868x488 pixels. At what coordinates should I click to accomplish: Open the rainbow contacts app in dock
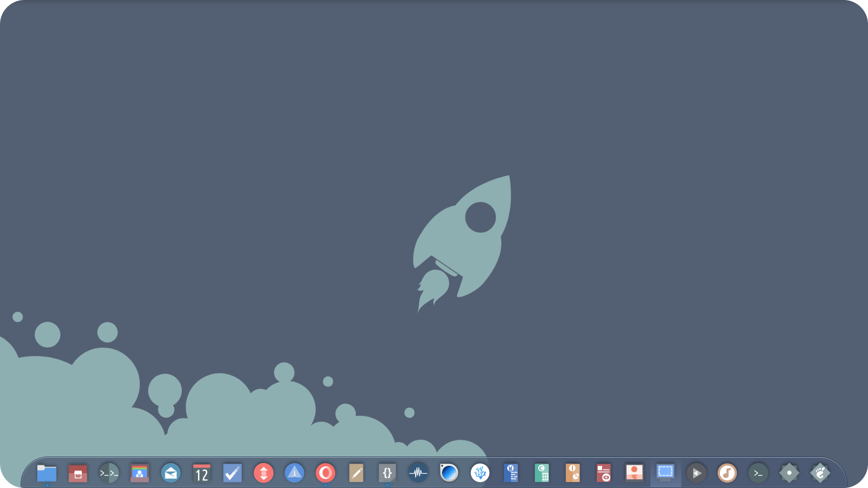[x=140, y=473]
